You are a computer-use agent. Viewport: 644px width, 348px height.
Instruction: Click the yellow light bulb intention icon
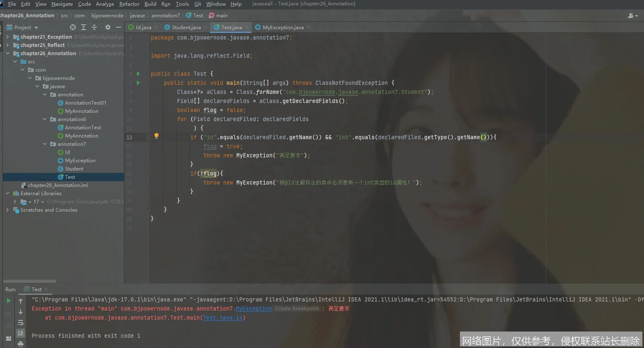tap(156, 136)
